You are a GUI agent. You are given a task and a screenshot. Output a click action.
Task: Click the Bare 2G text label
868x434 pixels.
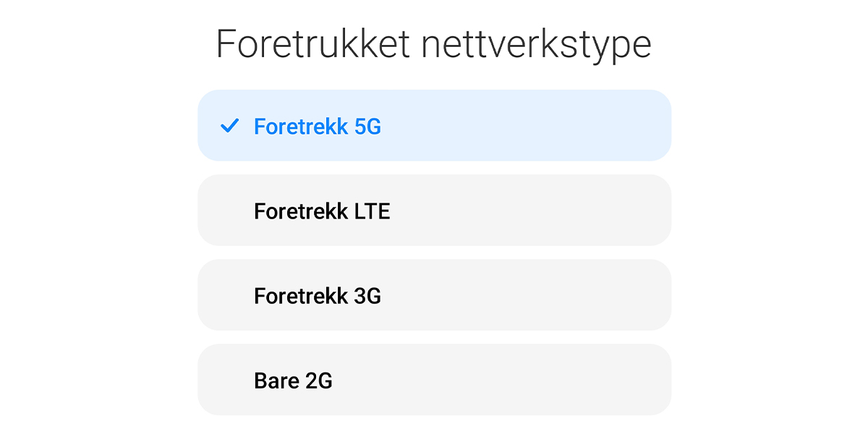[x=293, y=380]
